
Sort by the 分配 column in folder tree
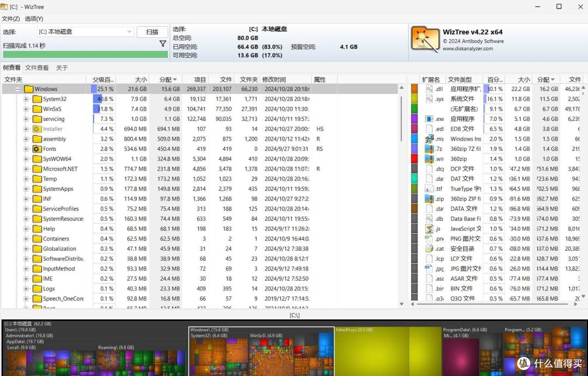click(166, 80)
